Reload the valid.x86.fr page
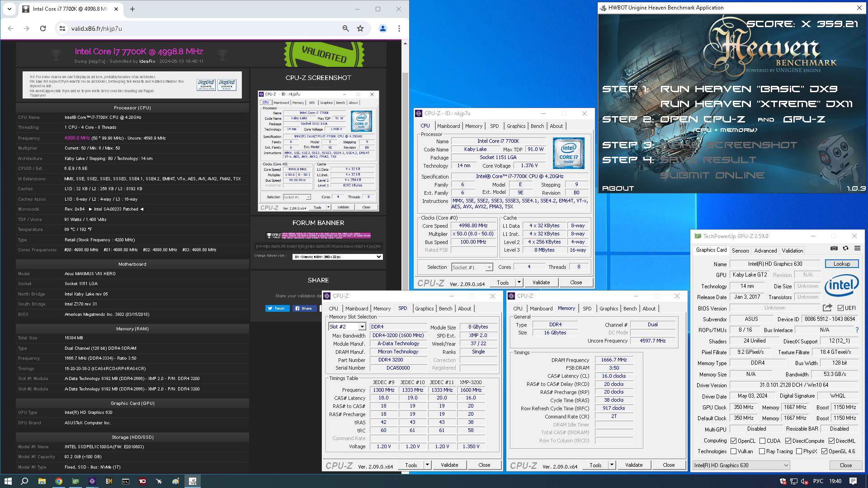Viewport: 868px width, 488px height. tap(43, 28)
